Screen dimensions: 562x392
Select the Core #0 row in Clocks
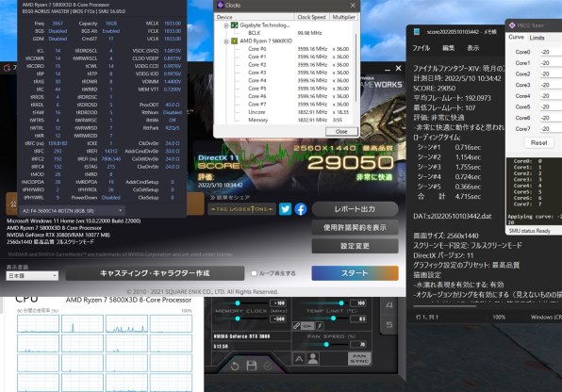tap(286, 49)
